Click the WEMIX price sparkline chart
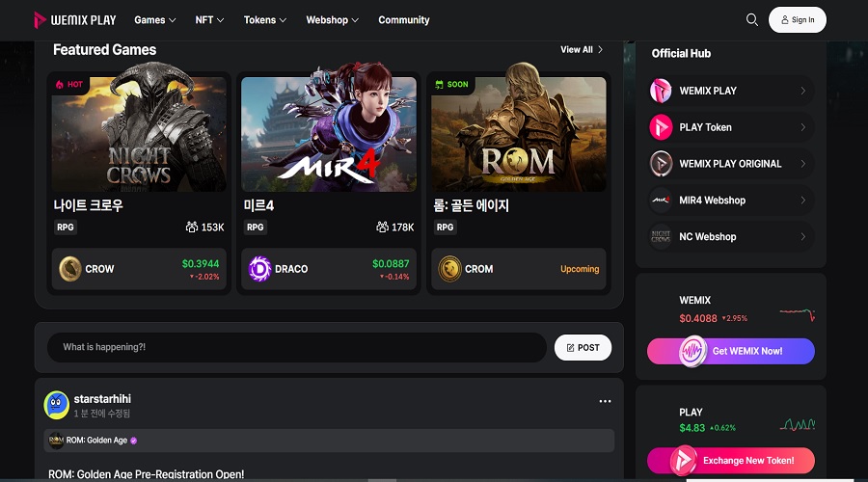Image resolution: width=868 pixels, height=482 pixels. 798,314
